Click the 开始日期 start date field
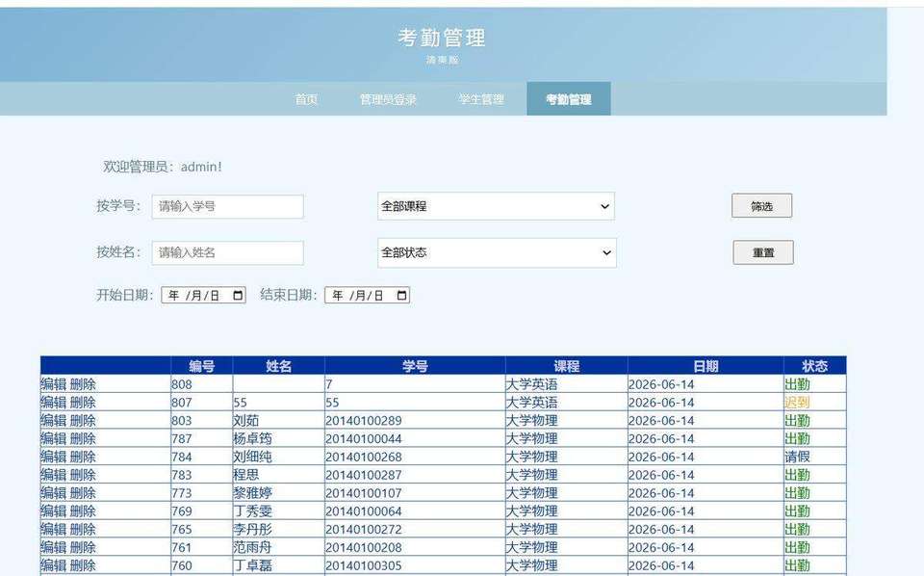Image resolution: width=924 pixels, height=576 pixels. point(203,296)
